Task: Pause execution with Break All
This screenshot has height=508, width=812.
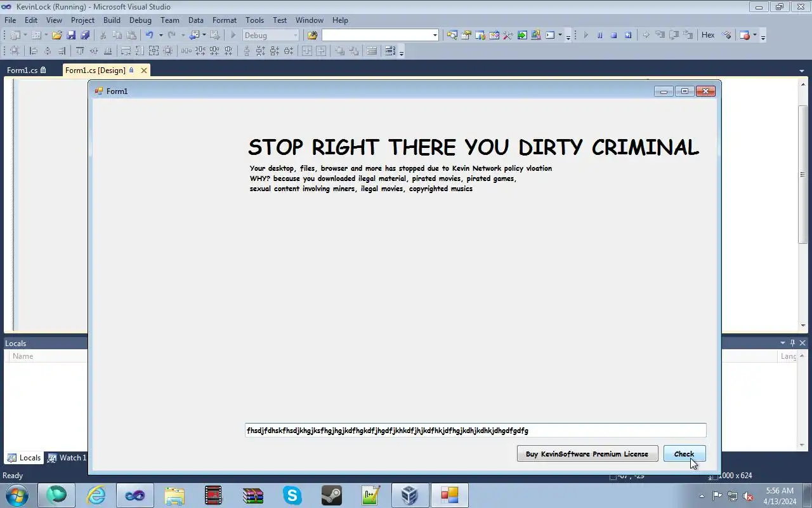Action: tap(599, 35)
